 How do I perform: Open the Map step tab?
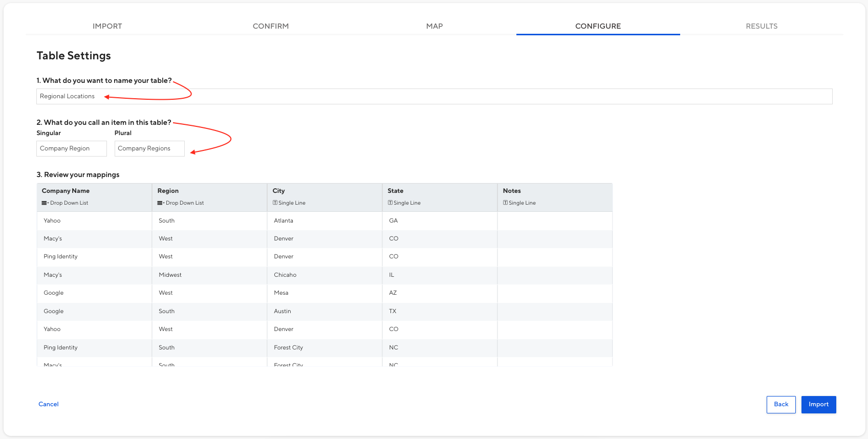(x=435, y=26)
